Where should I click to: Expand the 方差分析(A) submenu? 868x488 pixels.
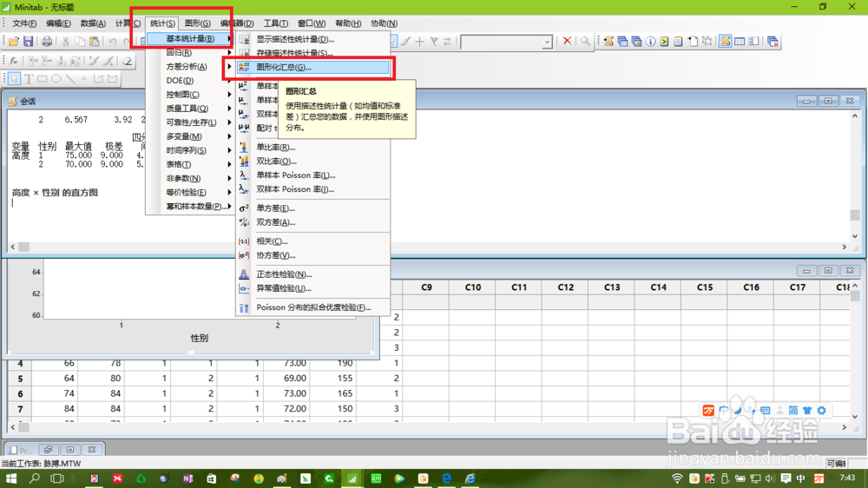click(x=190, y=67)
